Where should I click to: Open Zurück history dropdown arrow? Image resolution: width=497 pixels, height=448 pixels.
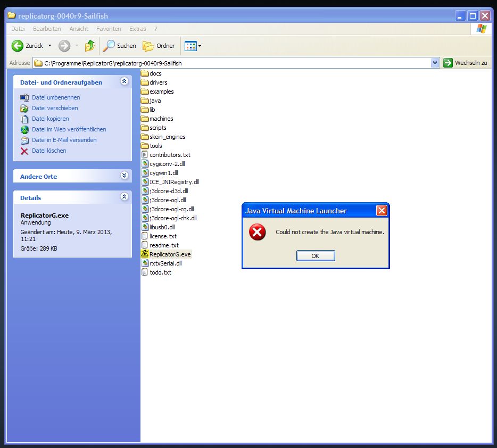tap(50, 46)
